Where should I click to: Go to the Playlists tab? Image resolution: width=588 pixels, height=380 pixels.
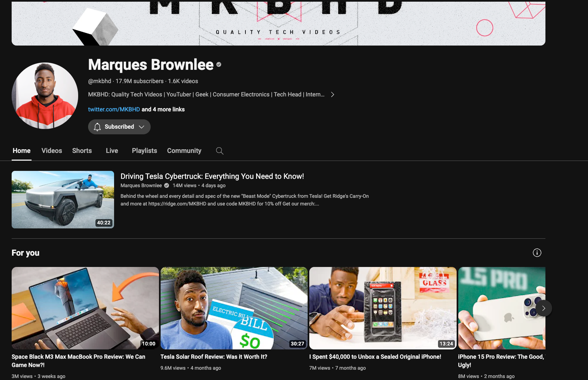point(144,151)
